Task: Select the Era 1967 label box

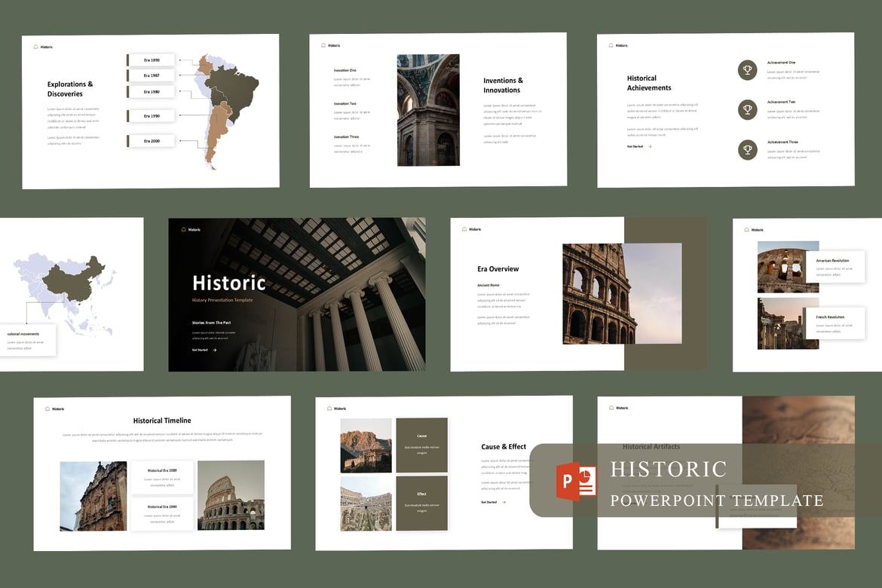Action: [151, 75]
